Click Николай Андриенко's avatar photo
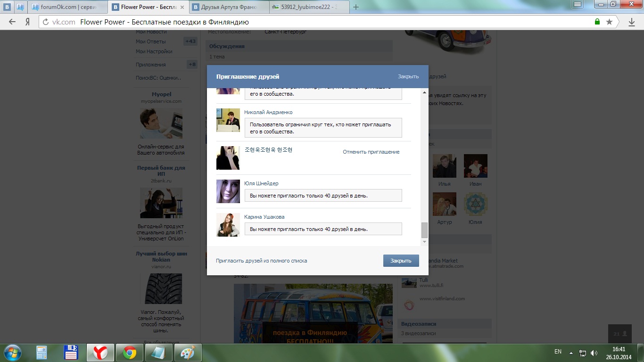This screenshot has width=644, height=362. 228,120
